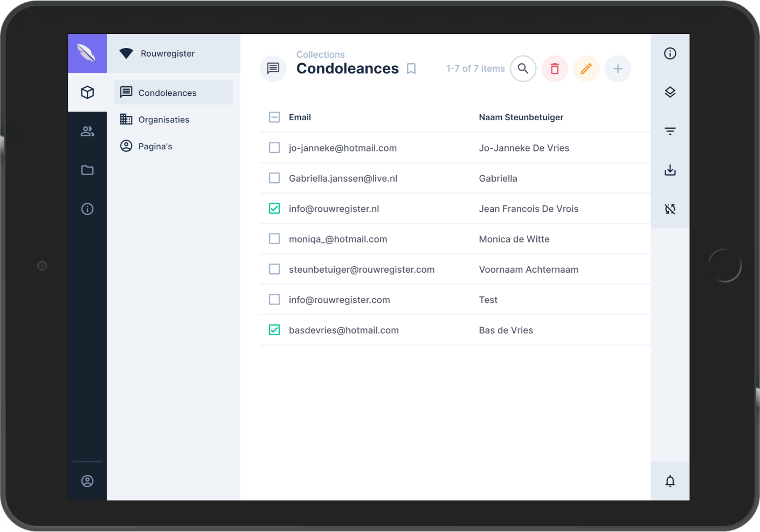Open the Advanced Filter panel
Screen dimensions: 760x532
pos(669,131)
